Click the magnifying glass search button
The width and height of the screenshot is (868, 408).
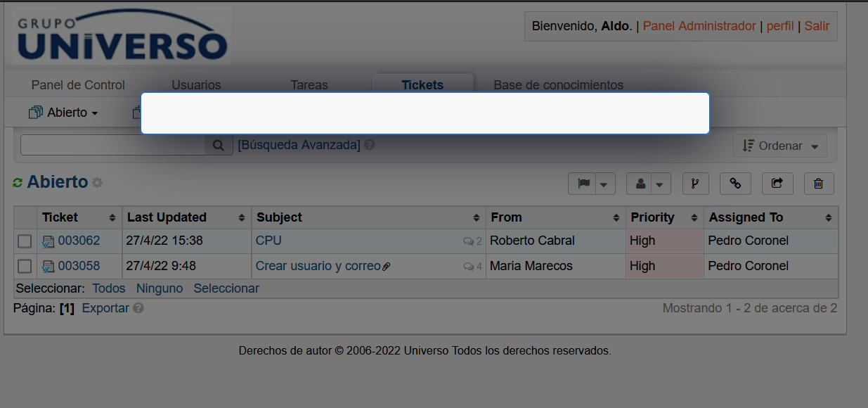click(219, 146)
